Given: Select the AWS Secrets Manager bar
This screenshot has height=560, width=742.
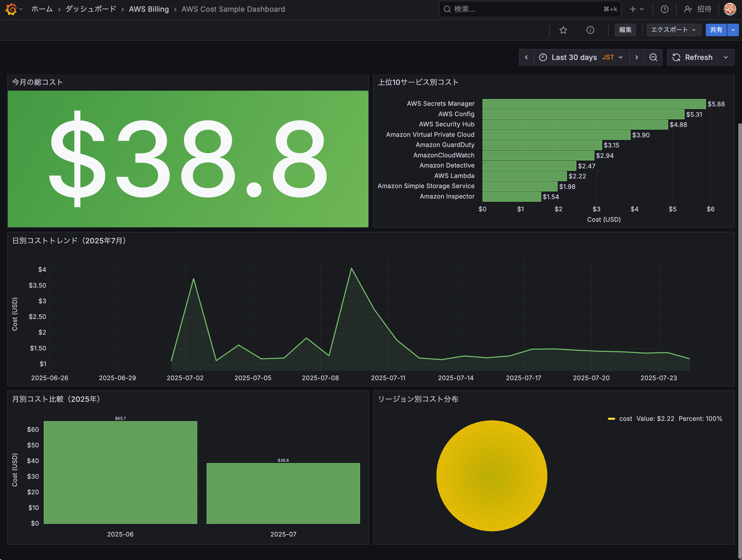Looking at the screenshot, I should (594, 104).
